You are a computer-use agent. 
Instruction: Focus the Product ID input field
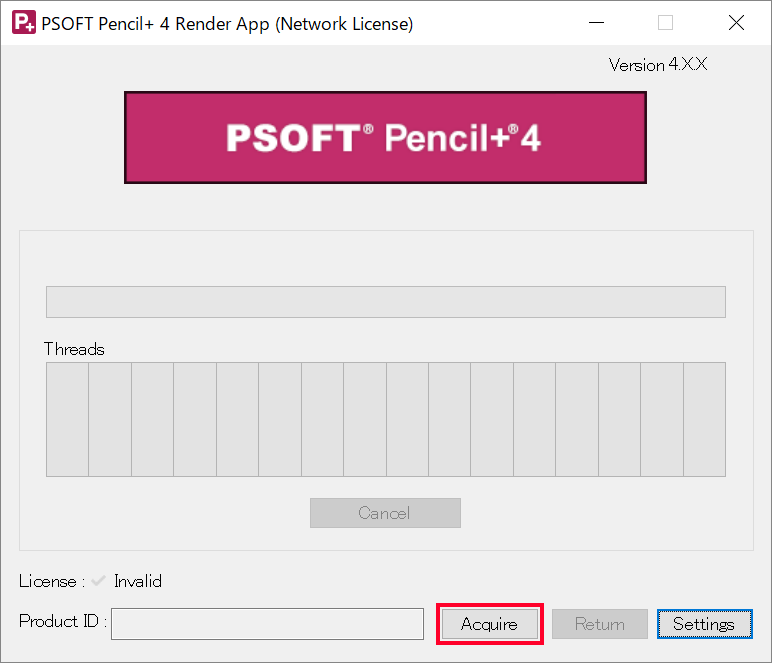click(267, 624)
